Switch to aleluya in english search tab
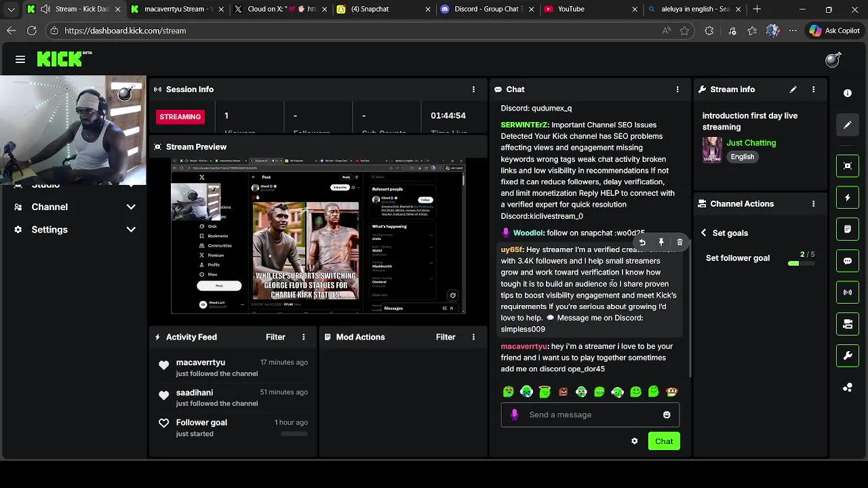Image resolution: width=868 pixels, height=488 pixels. pyautogui.click(x=693, y=9)
